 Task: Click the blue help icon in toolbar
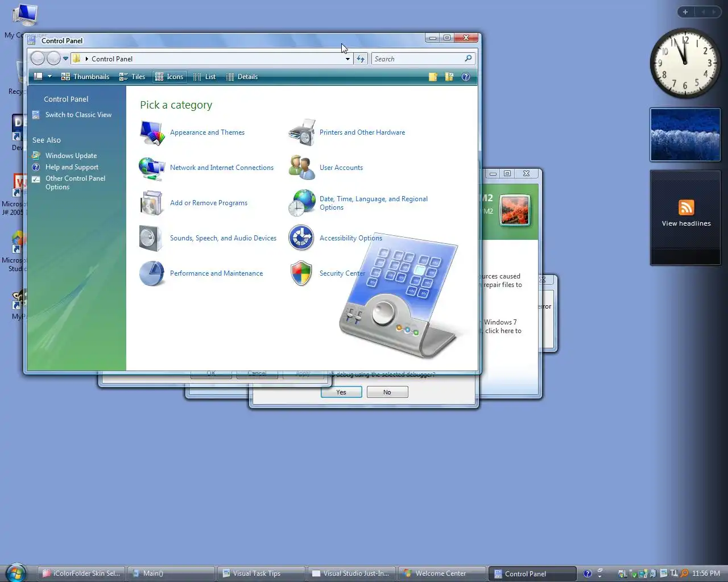(x=466, y=77)
